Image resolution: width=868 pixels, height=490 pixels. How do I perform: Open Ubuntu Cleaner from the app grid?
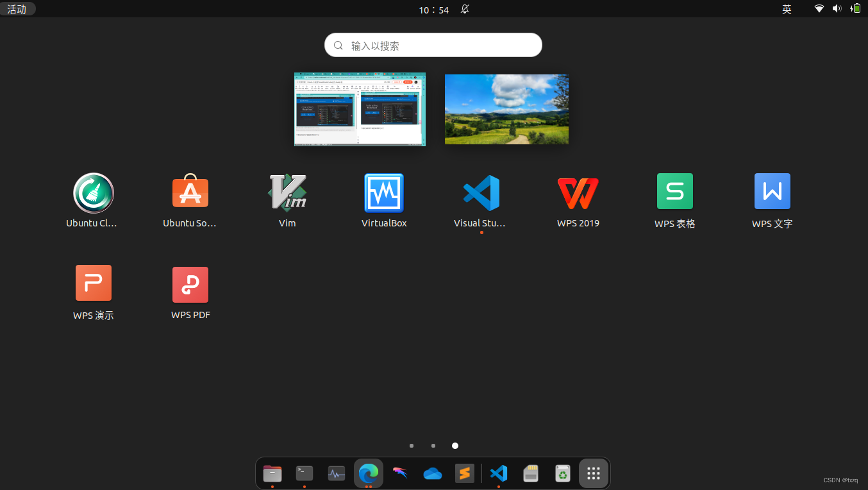93,193
